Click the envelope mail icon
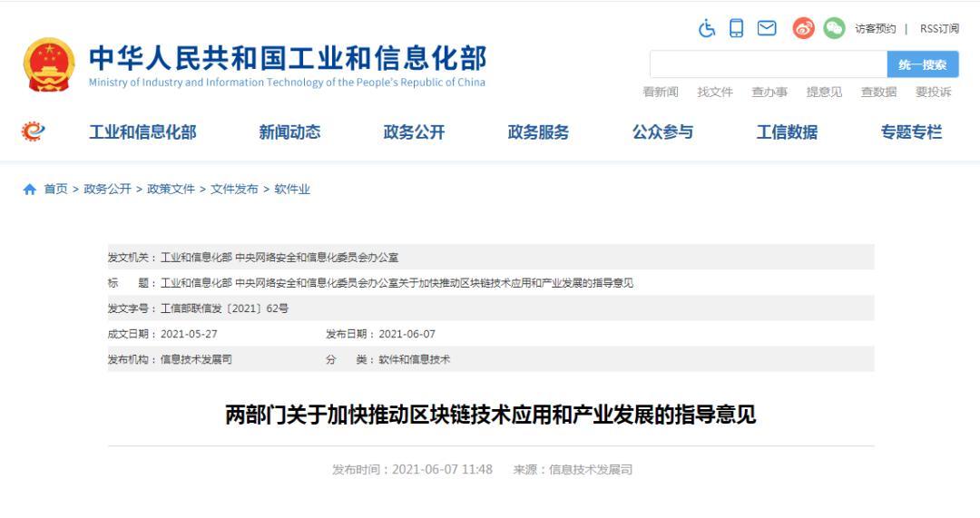 [767, 29]
